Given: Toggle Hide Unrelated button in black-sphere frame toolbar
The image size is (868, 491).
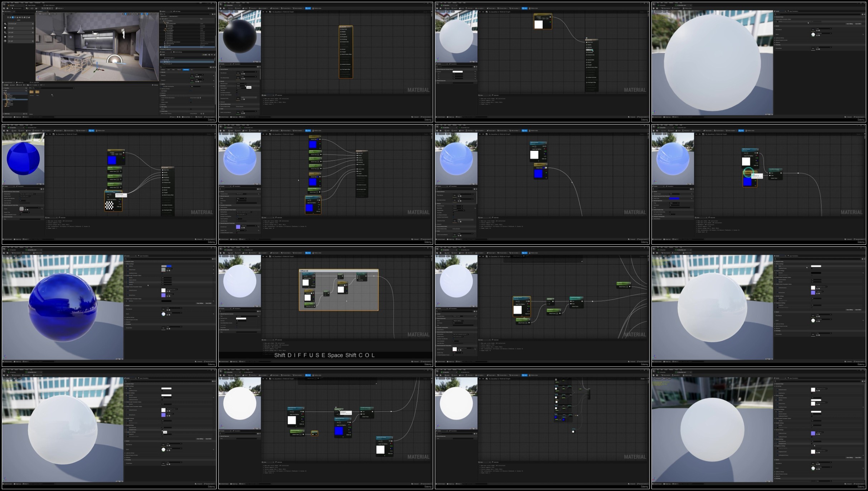Looking at the screenshot, I should click(x=297, y=8).
